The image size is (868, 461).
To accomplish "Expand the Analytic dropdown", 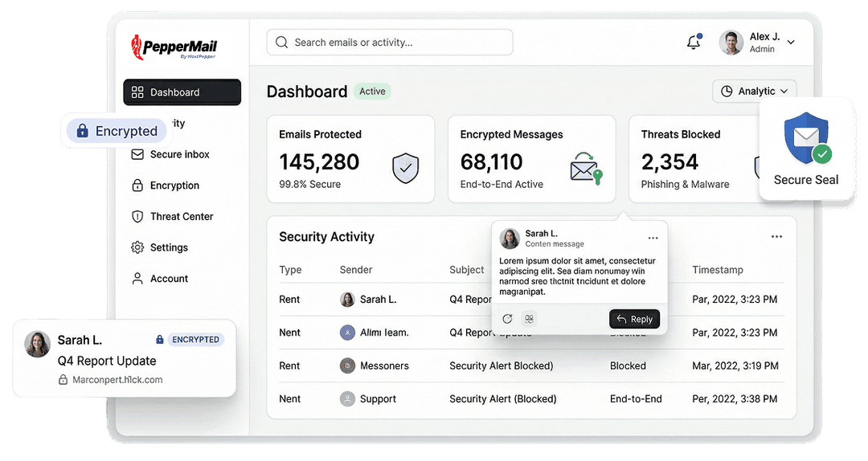I will click(754, 92).
